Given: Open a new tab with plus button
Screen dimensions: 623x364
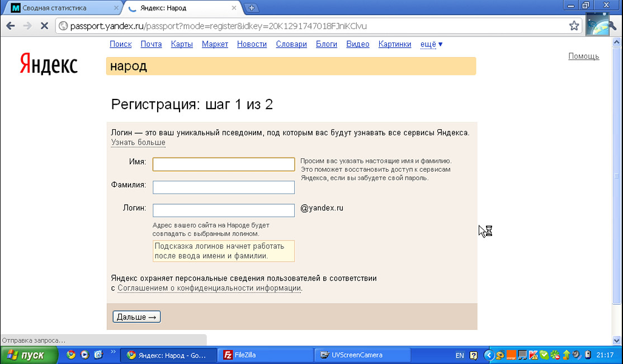Looking at the screenshot, I should (252, 8).
